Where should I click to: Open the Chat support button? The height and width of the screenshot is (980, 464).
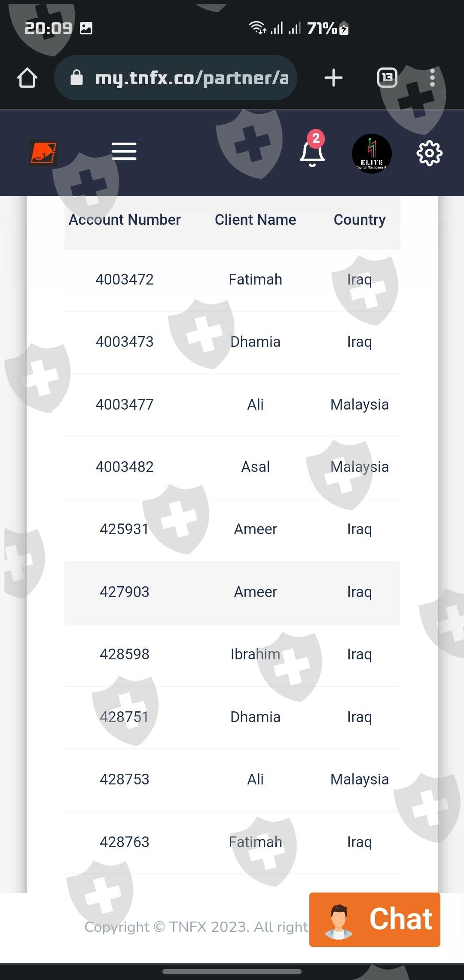[x=375, y=919]
